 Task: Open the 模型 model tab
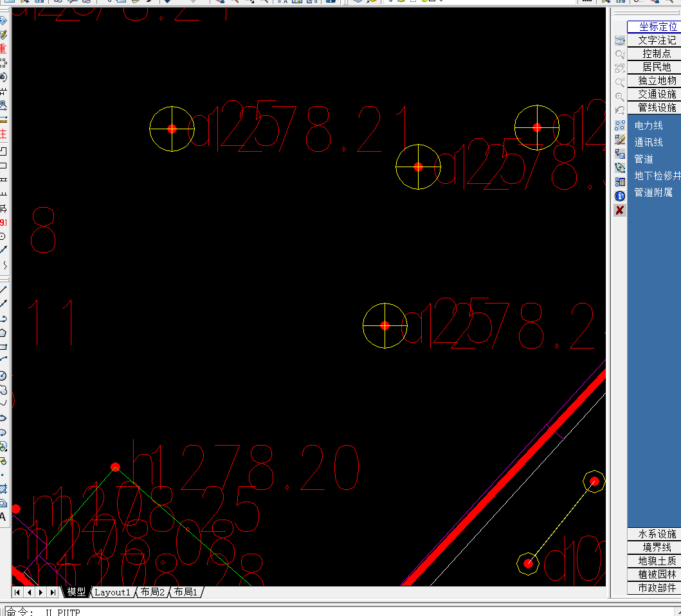pos(77,592)
